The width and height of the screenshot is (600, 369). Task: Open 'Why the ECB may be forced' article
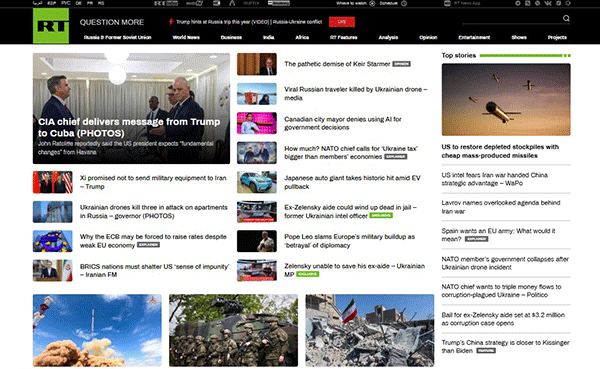pos(153,241)
